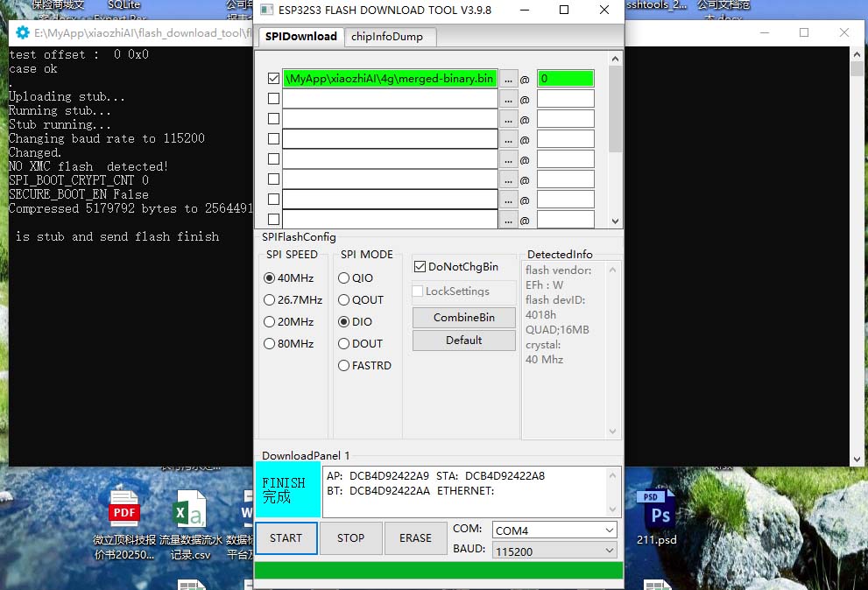The height and width of the screenshot is (590, 868).
Task: Choose QIO SPI mode
Action: tap(343, 278)
